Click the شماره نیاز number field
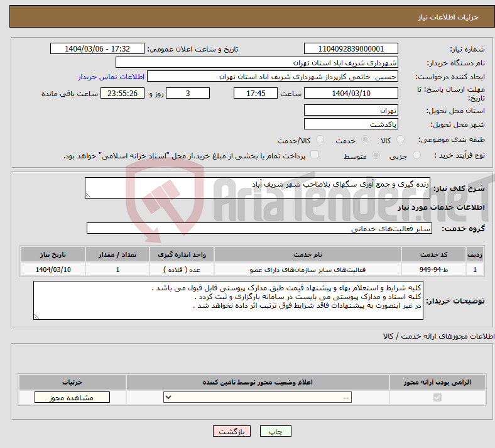 point(351,49)
